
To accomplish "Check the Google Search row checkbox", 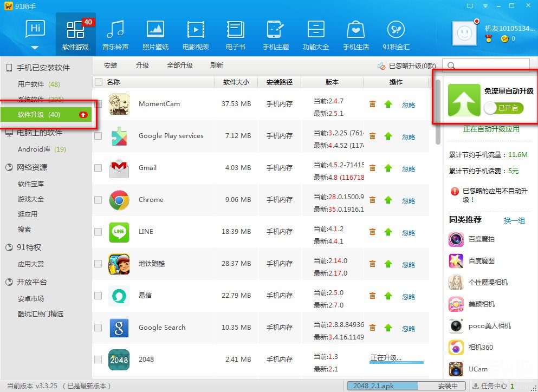I will pos(98,327).
